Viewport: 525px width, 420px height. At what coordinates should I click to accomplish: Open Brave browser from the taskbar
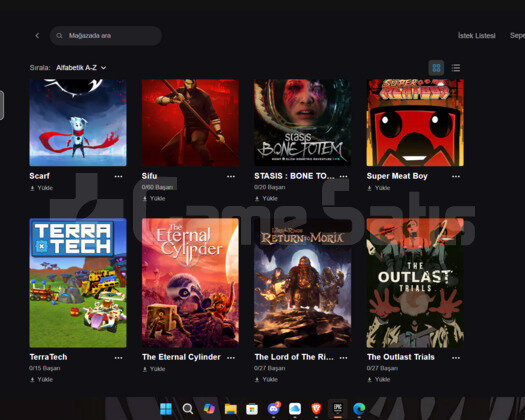point(316,409)
